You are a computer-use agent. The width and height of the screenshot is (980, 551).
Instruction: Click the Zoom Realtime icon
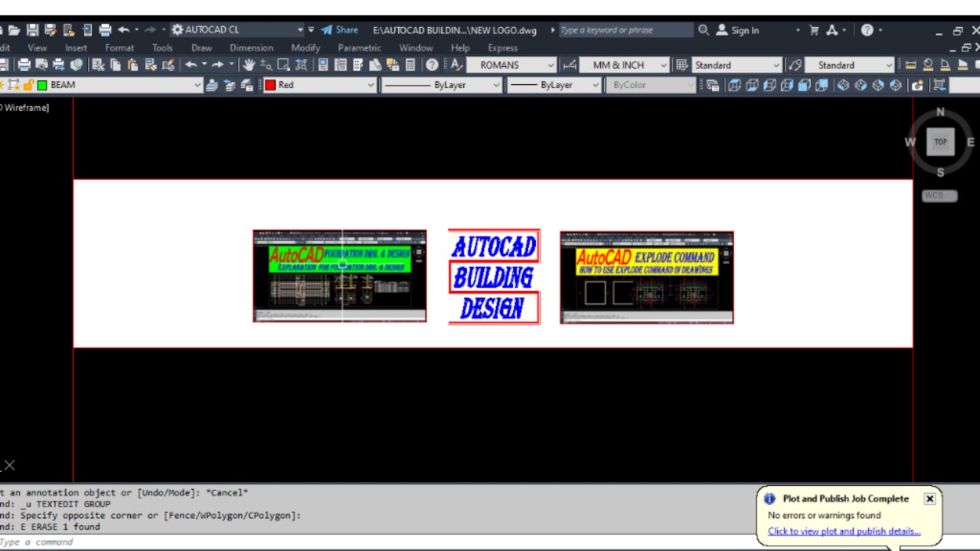(x=266, y=65)
